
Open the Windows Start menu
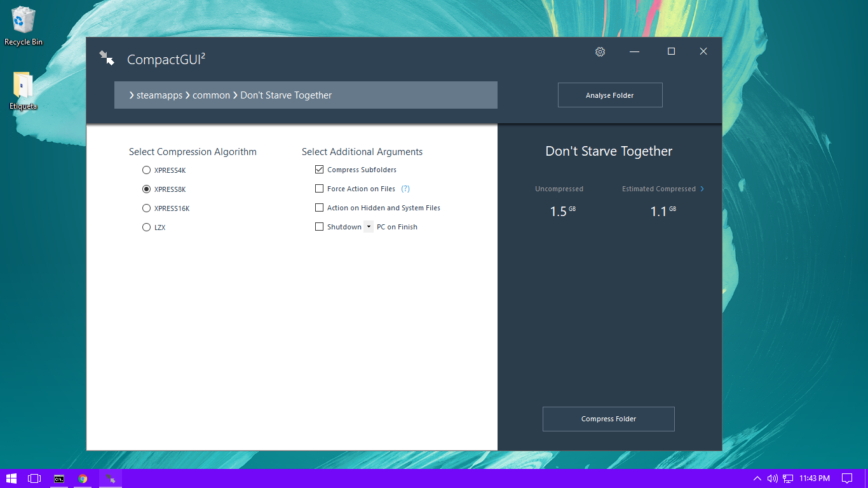[11, 478]
